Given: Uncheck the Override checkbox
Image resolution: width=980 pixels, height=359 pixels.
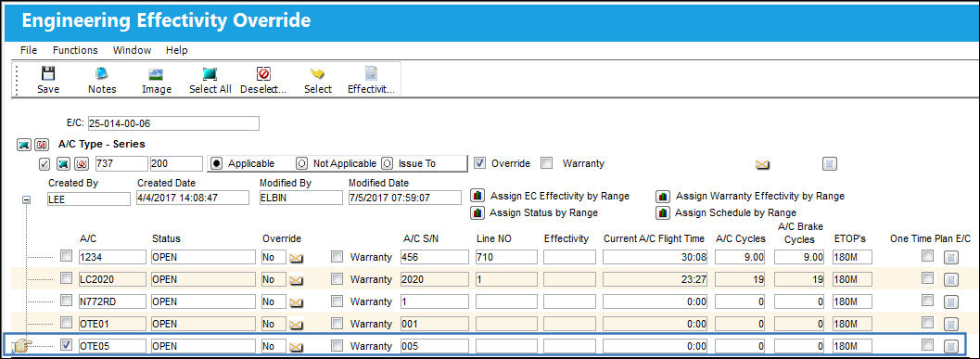Looking at the screenshot, I should point(480,163).
